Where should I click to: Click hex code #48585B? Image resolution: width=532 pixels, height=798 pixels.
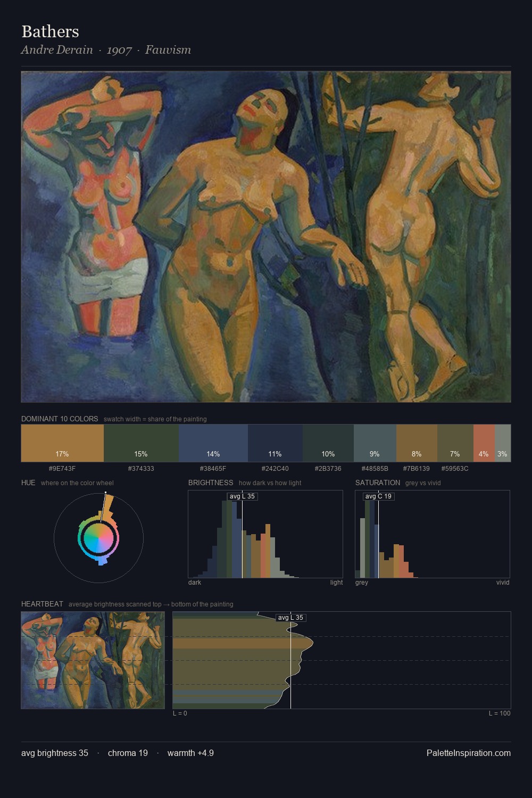click(x=375, y=469)
